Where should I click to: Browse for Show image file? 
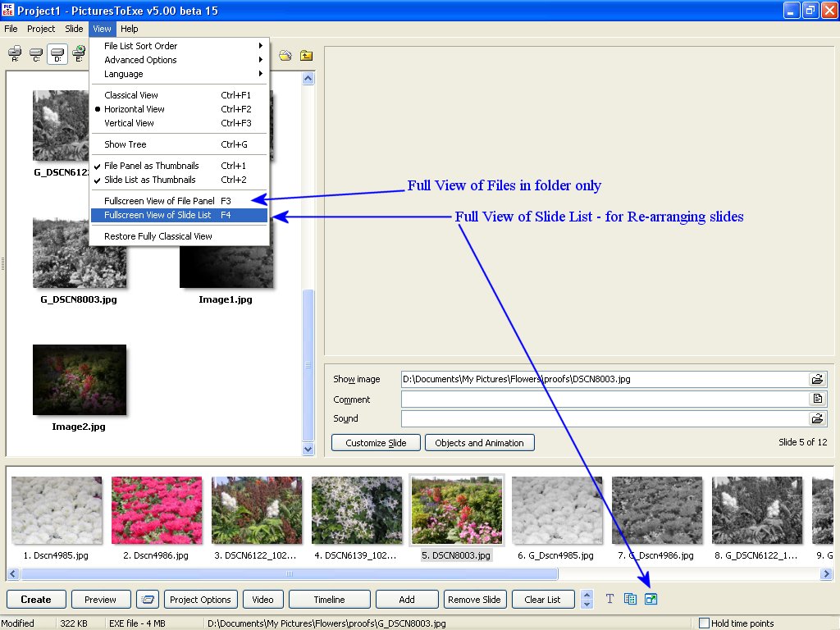817,379
